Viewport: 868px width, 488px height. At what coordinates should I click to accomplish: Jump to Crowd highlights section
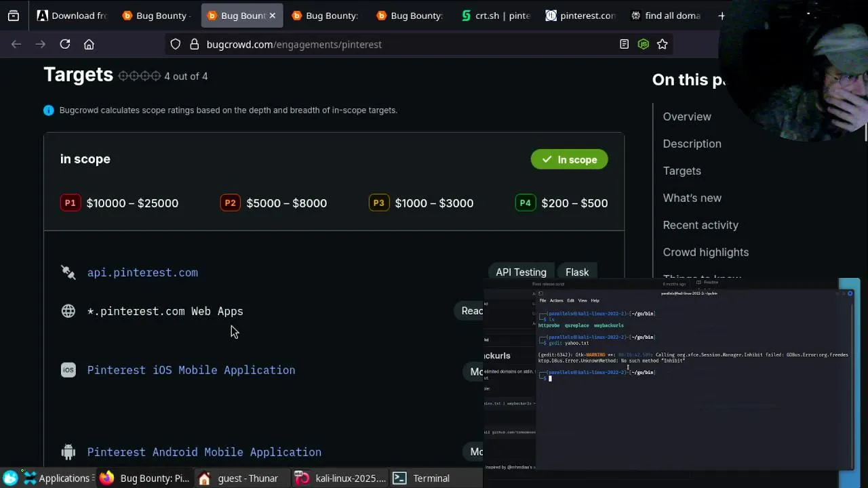(x=705, y=252)
